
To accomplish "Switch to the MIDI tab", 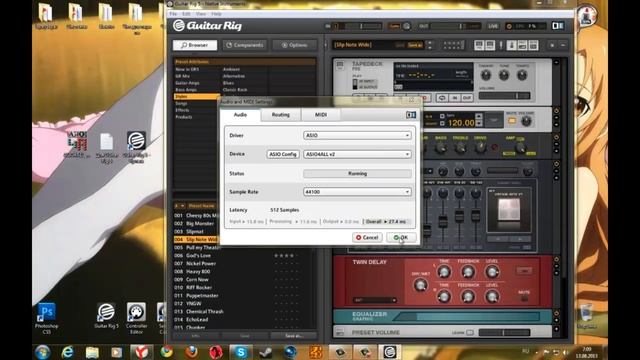I will 321,115.
